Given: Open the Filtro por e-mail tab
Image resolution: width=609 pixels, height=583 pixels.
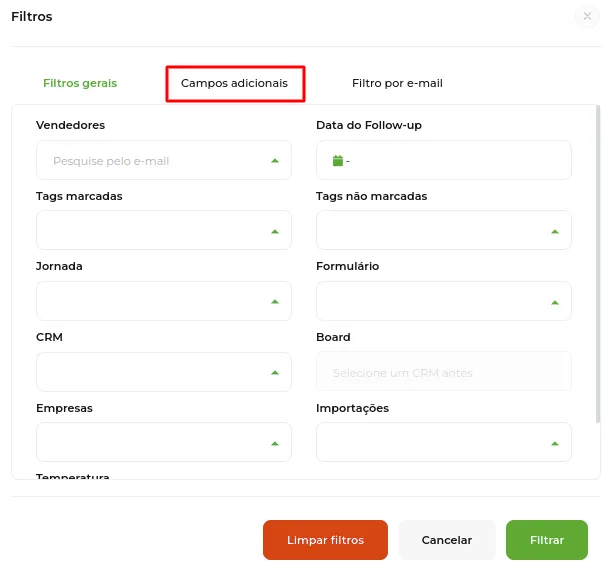Looking at the screenshot, I should point(397,84).
